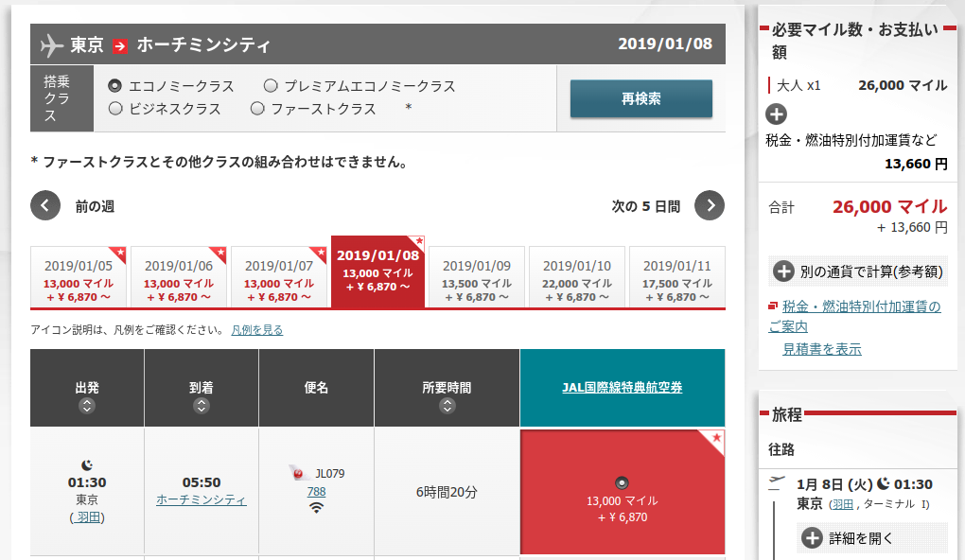Select the エコノミークラス radio button
The height and width of the screenshot is (560, 965).
pos(115,86)
